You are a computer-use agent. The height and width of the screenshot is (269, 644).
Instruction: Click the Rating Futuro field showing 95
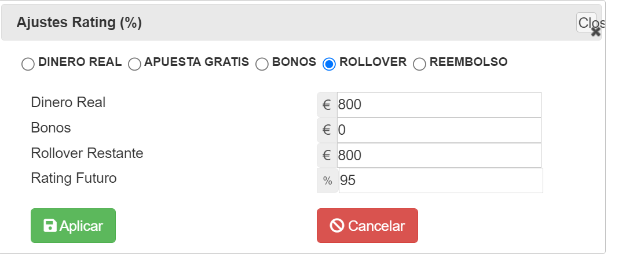(x=441, y=180)
